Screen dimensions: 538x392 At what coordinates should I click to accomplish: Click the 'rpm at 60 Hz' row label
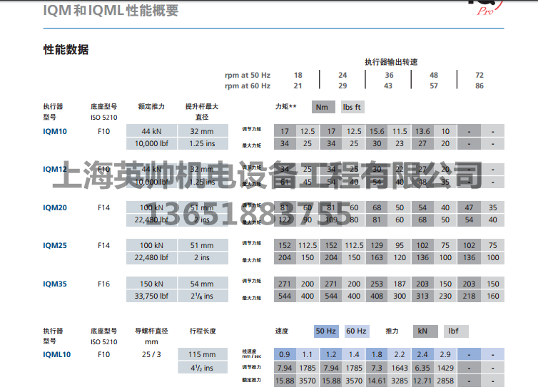[248, 86]
